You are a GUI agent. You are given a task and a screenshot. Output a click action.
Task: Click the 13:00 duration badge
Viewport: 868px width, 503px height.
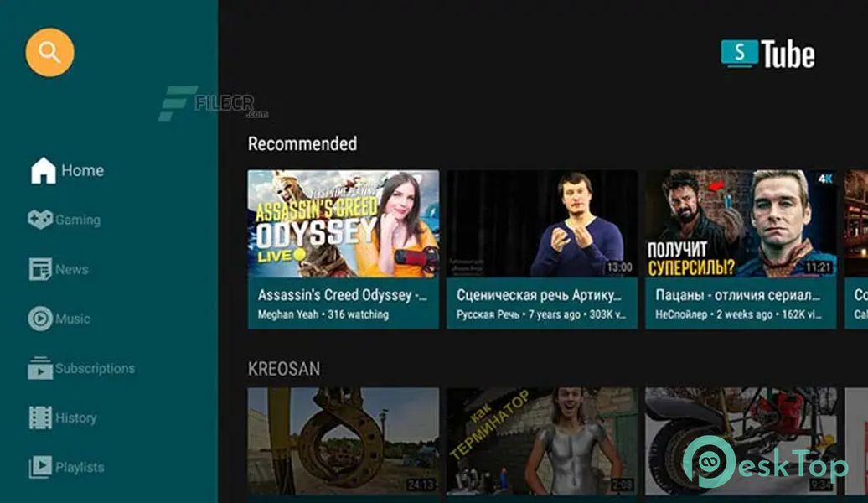(x=619, y=267)
